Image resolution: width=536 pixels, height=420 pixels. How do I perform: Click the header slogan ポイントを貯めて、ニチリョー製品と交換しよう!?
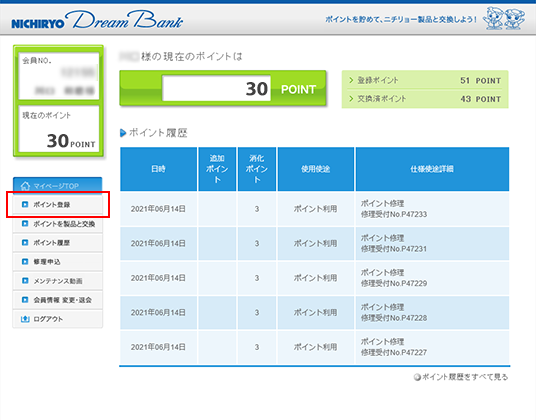coord(401,19)
